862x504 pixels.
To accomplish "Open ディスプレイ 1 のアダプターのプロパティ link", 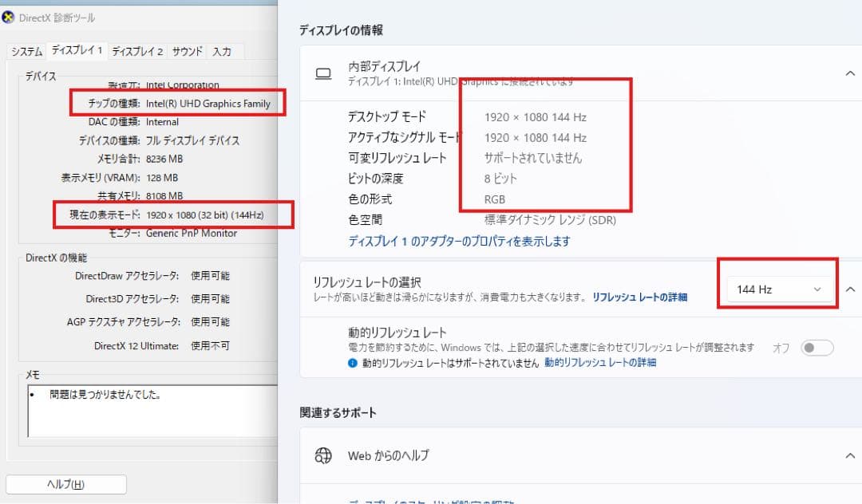I will (459, 241).
